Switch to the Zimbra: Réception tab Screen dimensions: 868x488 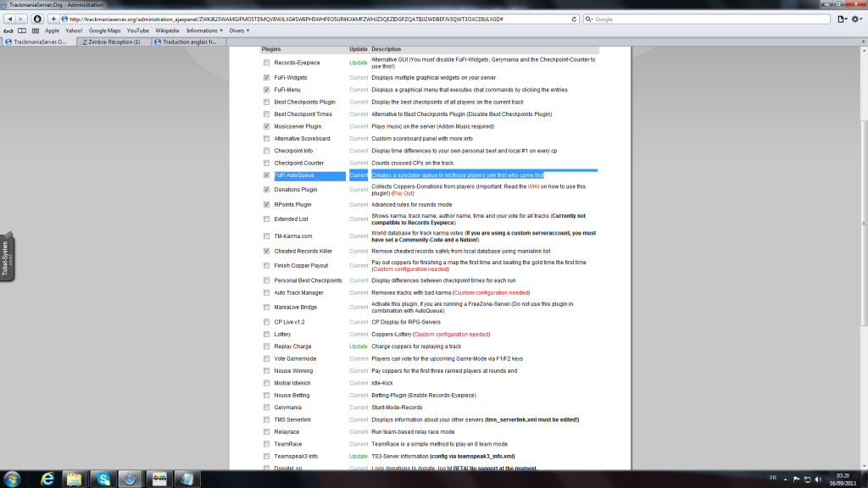coord(114,42)
